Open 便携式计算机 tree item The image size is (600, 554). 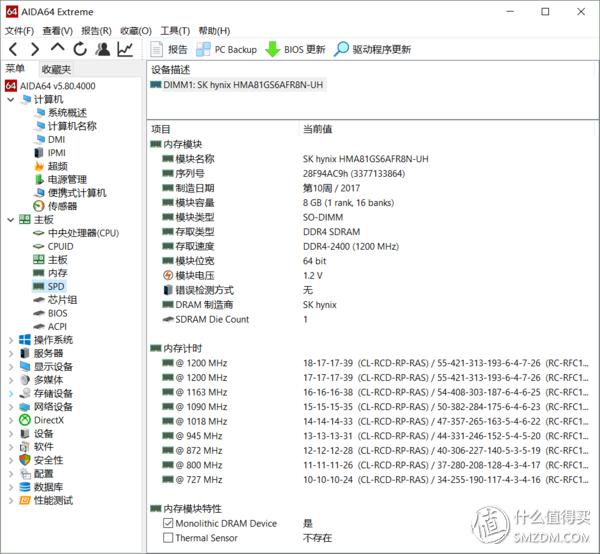coord(70,193)
